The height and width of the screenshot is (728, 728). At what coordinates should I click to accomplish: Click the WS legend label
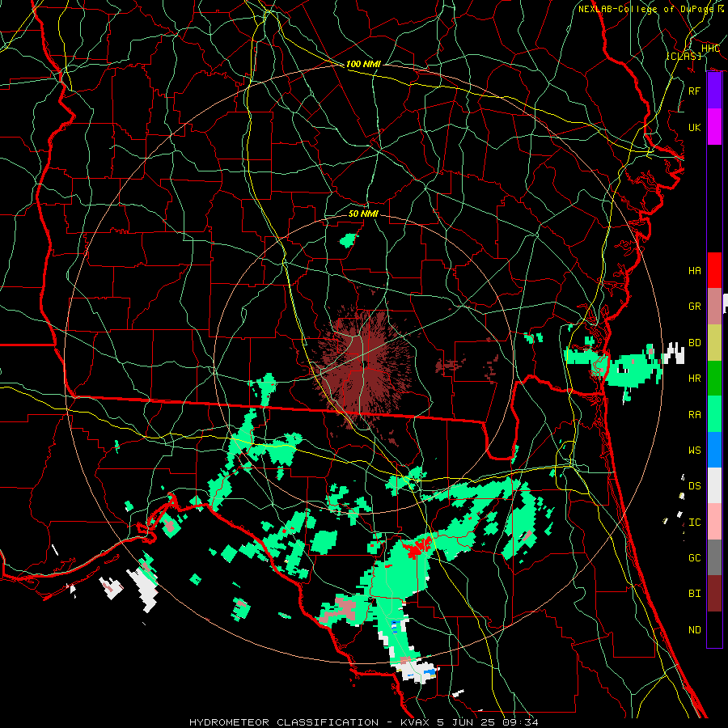coord(695,451)
